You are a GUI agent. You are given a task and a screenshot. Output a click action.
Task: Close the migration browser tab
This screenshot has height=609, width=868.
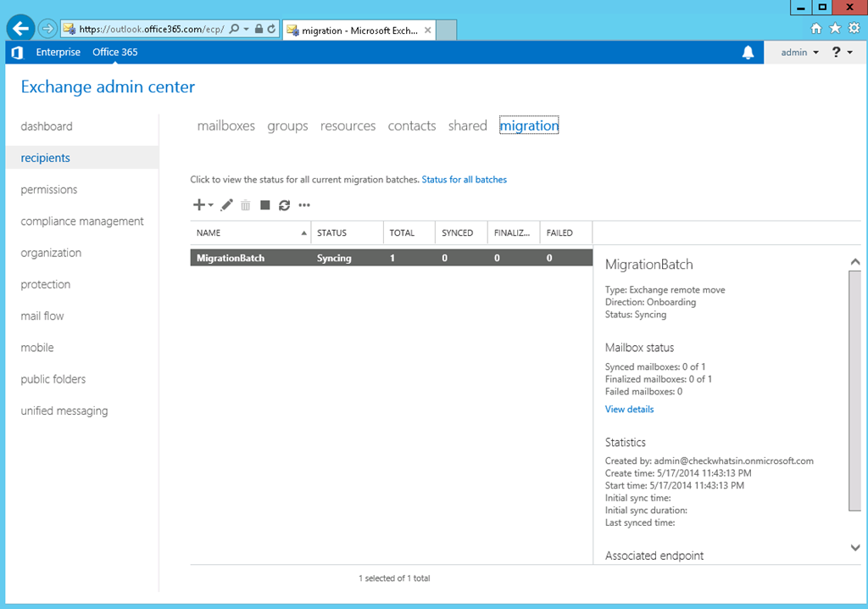[427, 30]
